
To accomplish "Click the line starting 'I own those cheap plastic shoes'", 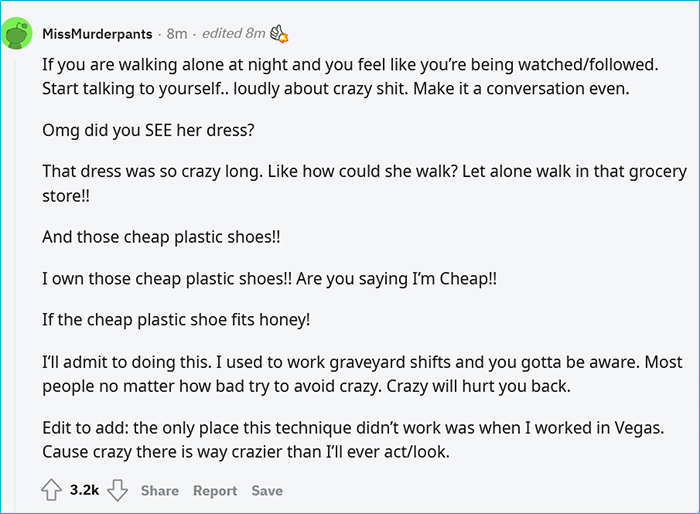I will (x=269, y=279).
